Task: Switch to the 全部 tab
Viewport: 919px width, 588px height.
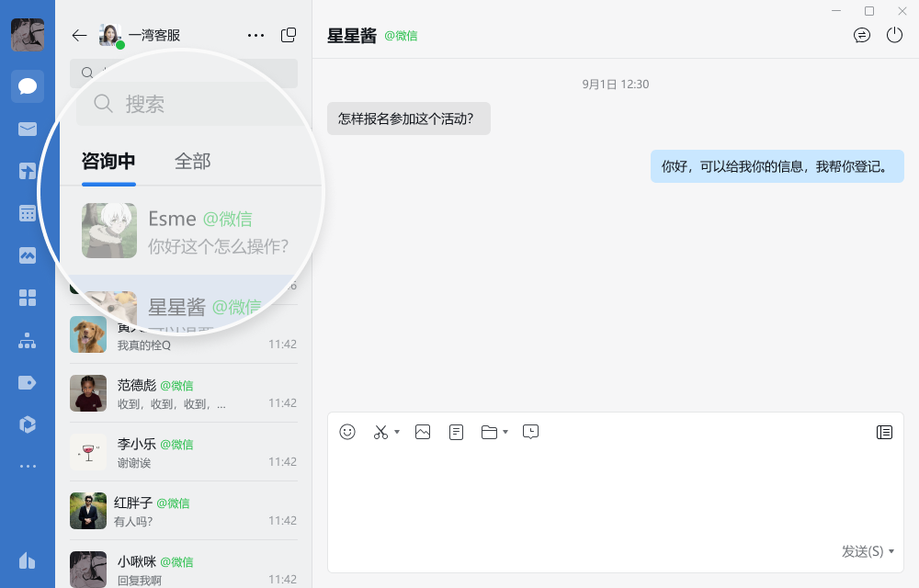Action: 192,161
